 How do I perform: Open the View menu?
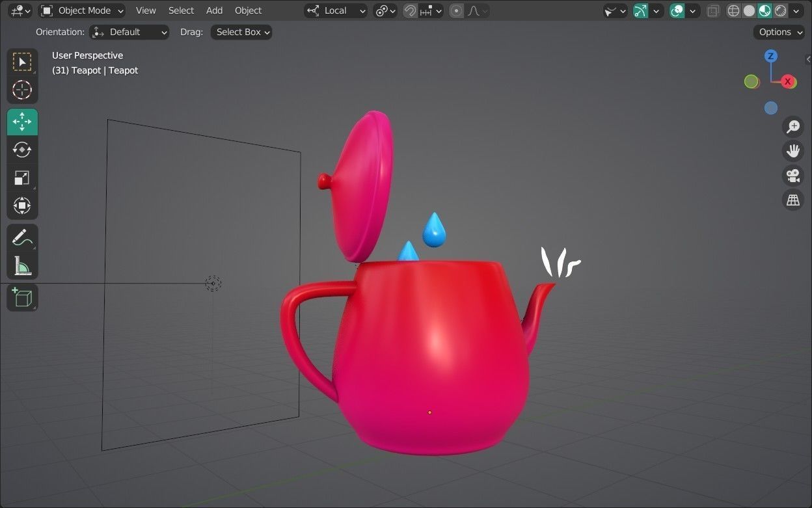tap(145, 10)
